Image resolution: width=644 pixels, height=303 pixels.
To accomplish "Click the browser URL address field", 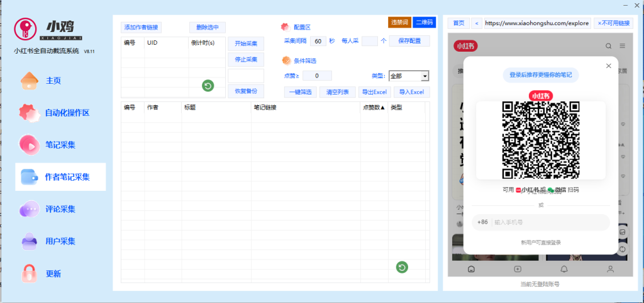I will tap(538, 23).
